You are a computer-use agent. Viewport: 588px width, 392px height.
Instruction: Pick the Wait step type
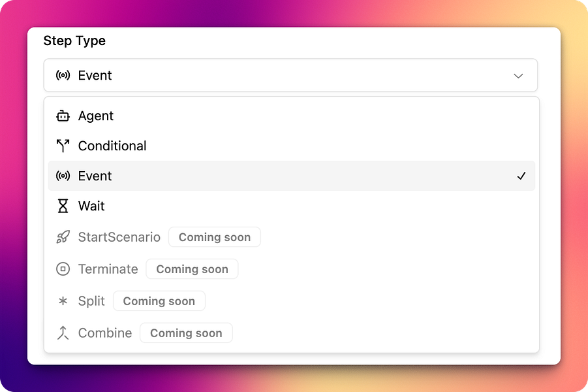point(291,206)
